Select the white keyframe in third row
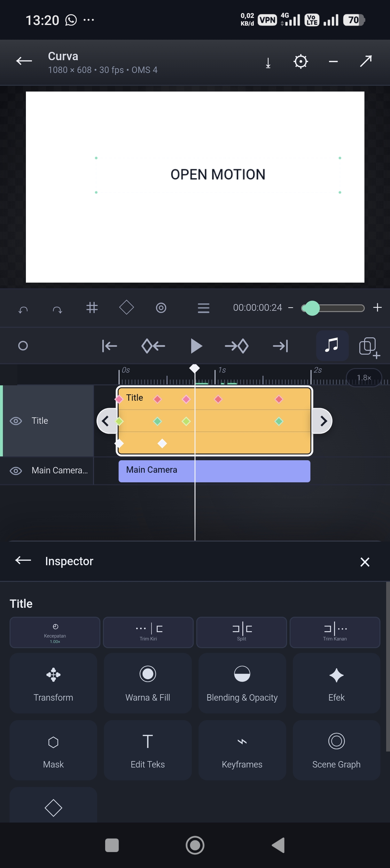Screen dimensions: 390x868 pyautogui.click(x=162, y=443)
